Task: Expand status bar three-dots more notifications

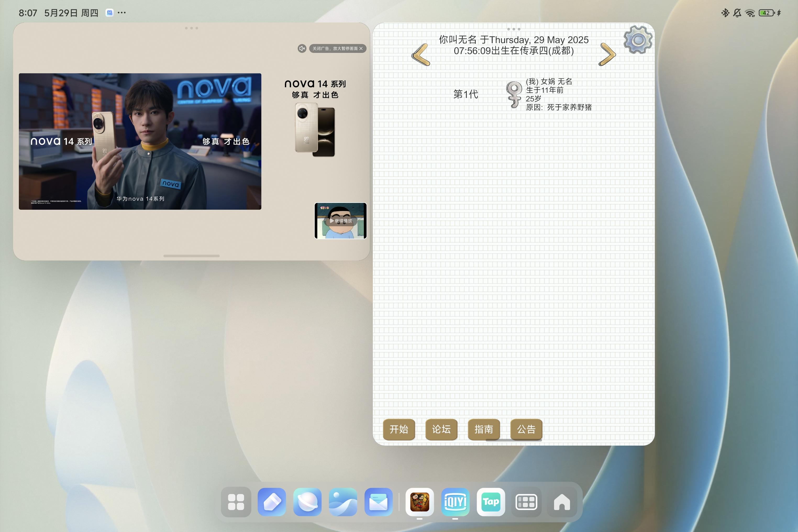Action: click(x=121, y=13)
